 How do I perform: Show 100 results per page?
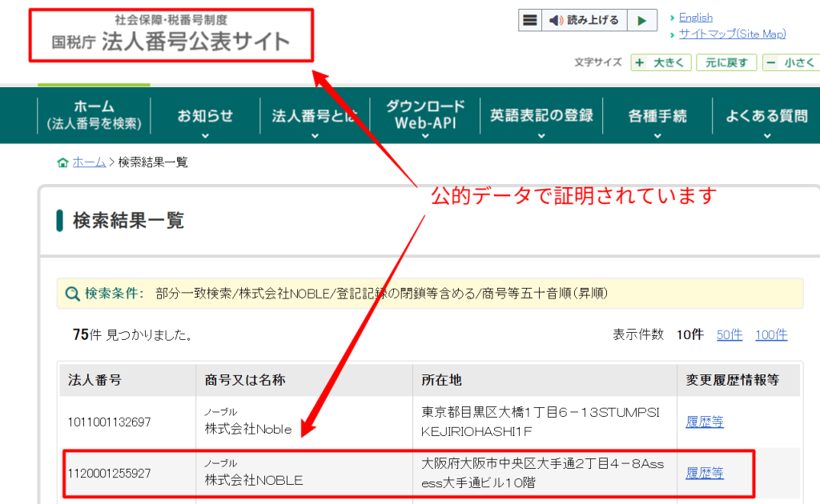770,334
